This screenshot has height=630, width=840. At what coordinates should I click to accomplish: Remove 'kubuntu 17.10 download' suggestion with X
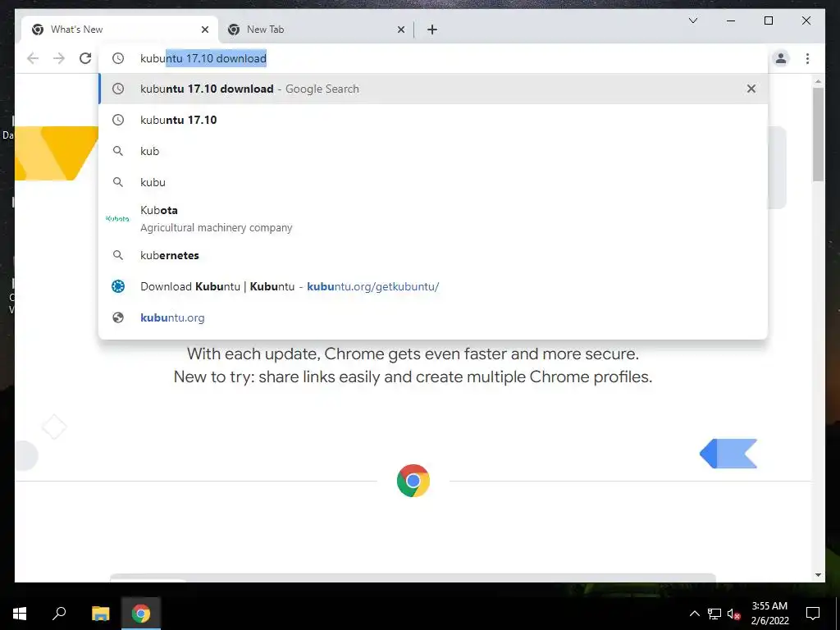point(751,89)
